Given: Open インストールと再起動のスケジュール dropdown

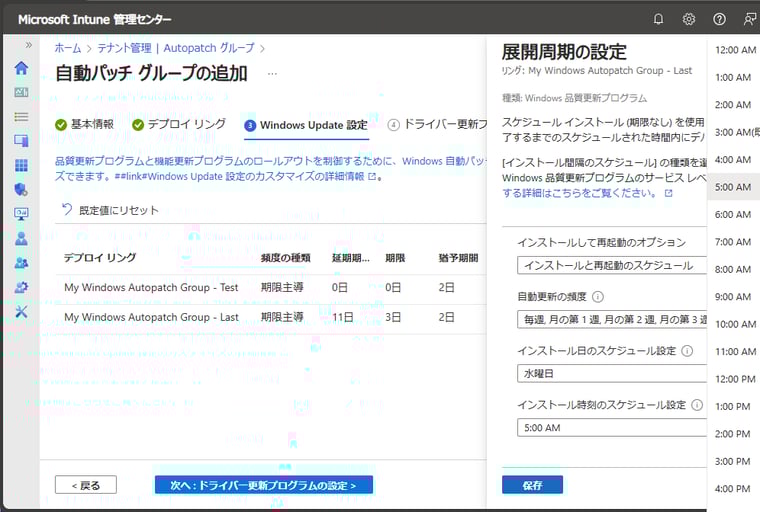Looking at the screenshot, I should [612, 265].
